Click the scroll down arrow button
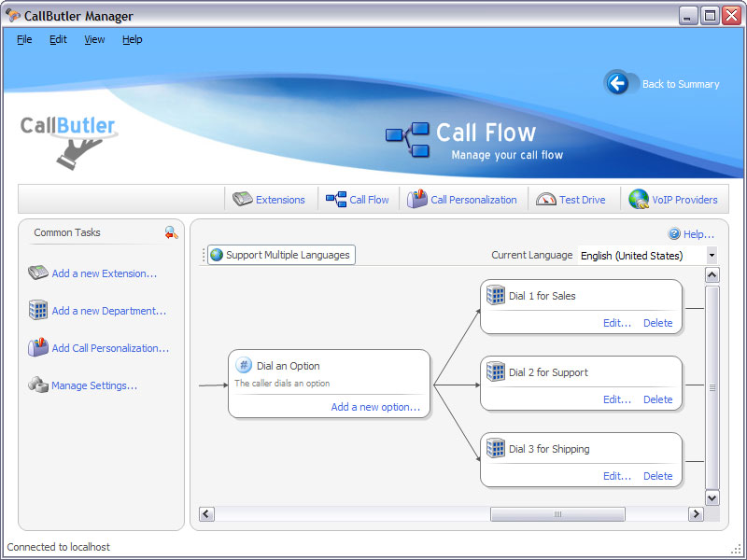Viewport: 747px width, 560px height. pyautogui.click(x=712, y=498)
